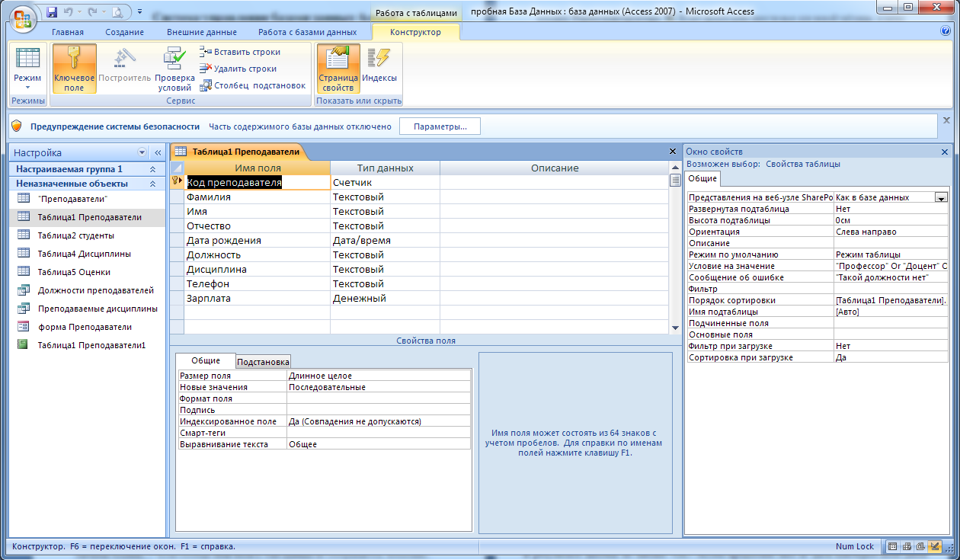Click the Фильтр при загрузке value Нет
The width and height of the screenshot is (960, 560).
click(x=891, y=346)
